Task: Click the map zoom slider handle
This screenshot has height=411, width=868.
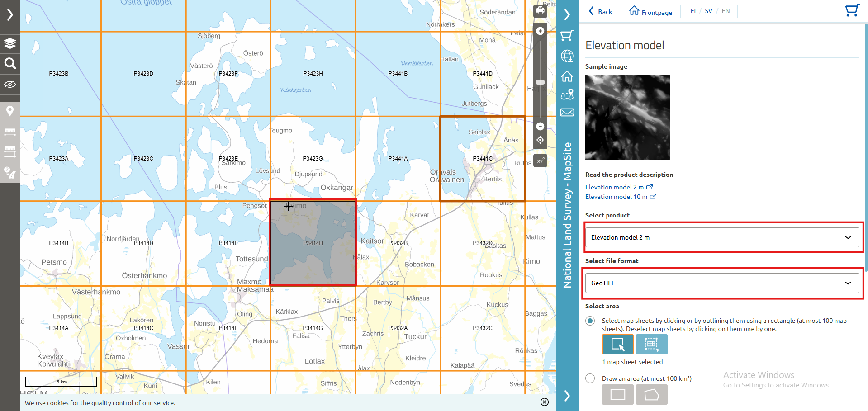Action: pyautogui.click(x=540, y=82)
